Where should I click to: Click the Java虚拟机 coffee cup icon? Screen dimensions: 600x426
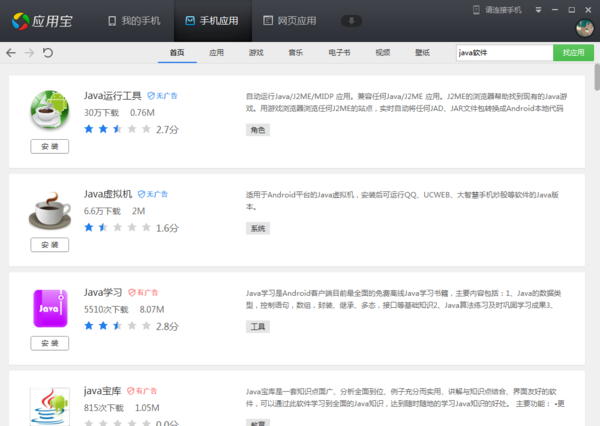point(50,211)
